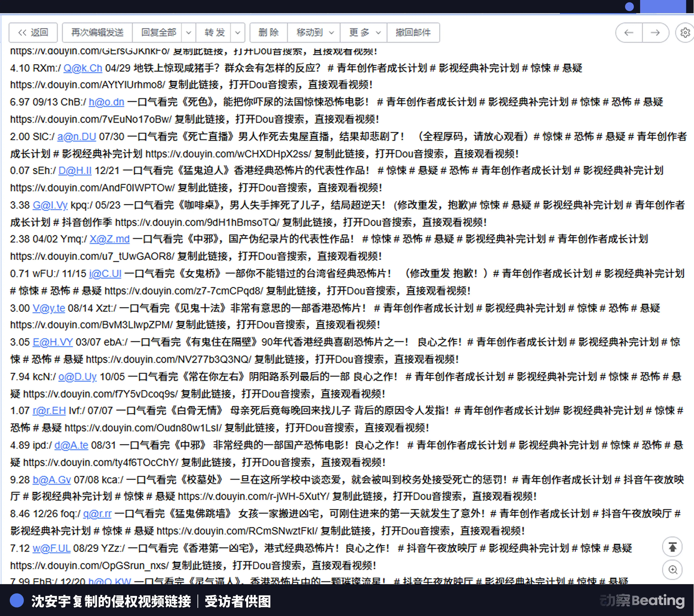694x616 pixels.
Task: Open the settings gear icon
Action: point(685,33)
